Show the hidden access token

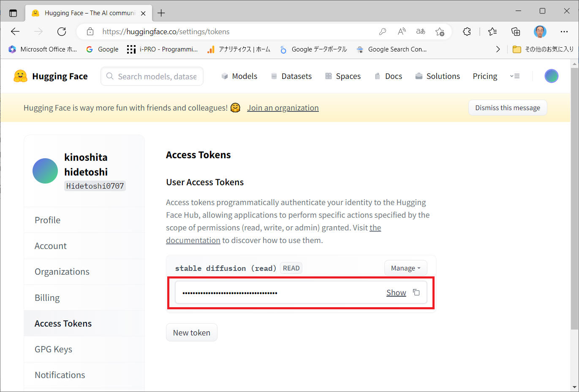click(x=396, y=292)
